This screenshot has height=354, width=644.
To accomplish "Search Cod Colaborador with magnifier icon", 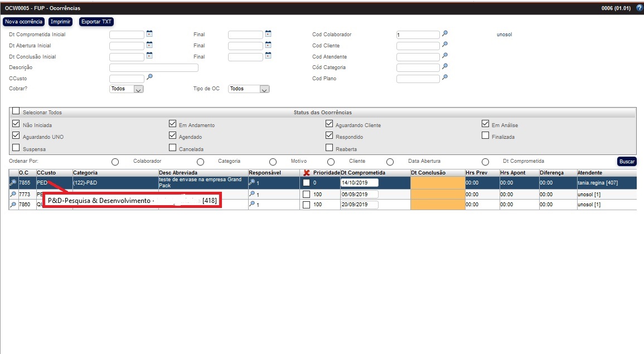I will pyautogui.click(x=445, y=34).
